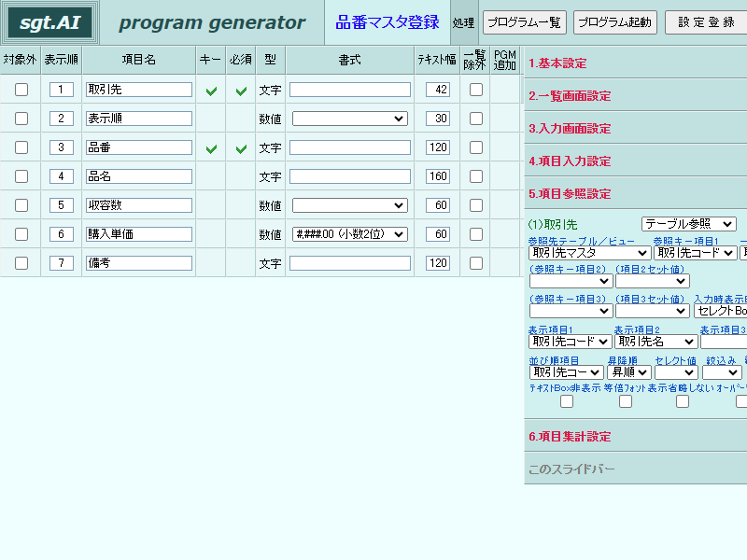Open 書式 dropdown for 収容数 row

(x=349, y=205)
